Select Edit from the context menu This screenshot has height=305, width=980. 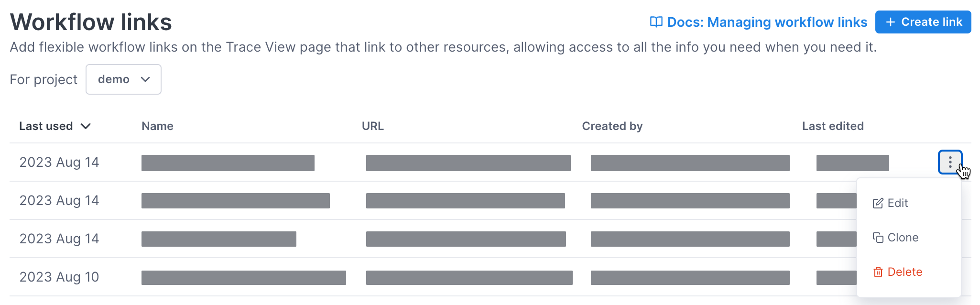[x=897, y=203]
